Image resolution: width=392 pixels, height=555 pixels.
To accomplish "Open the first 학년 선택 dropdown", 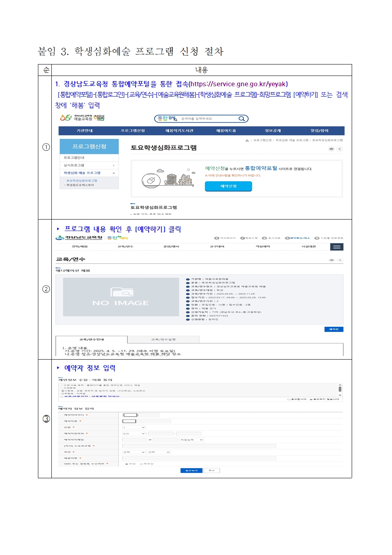I will tap(134, 452).
